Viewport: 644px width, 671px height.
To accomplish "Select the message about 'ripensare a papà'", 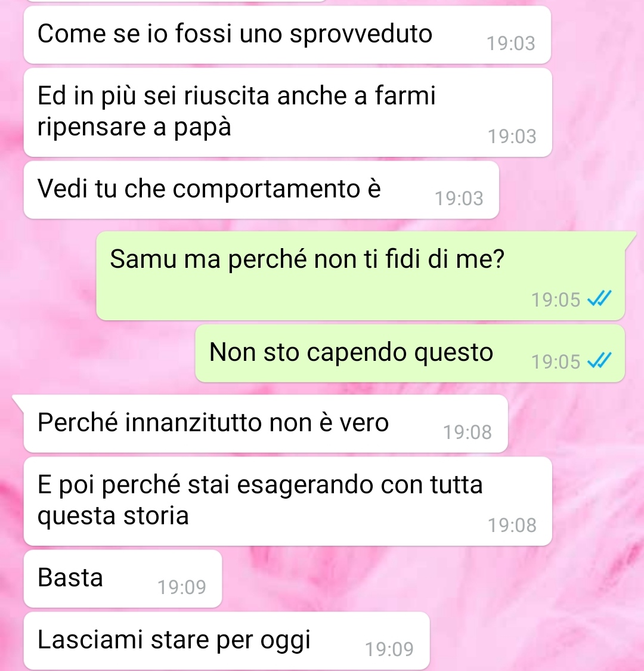I will (x=287, y=113).
